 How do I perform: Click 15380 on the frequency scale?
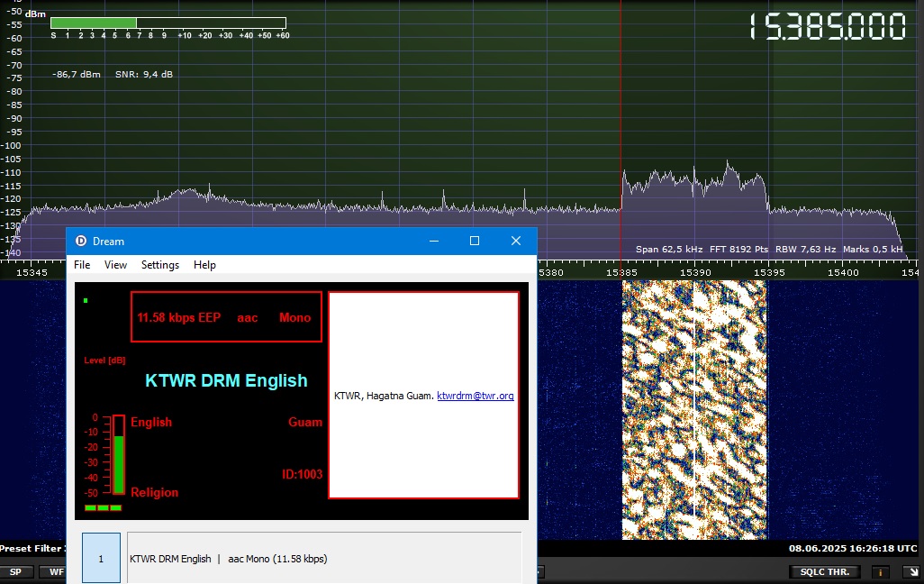point(551,272)
